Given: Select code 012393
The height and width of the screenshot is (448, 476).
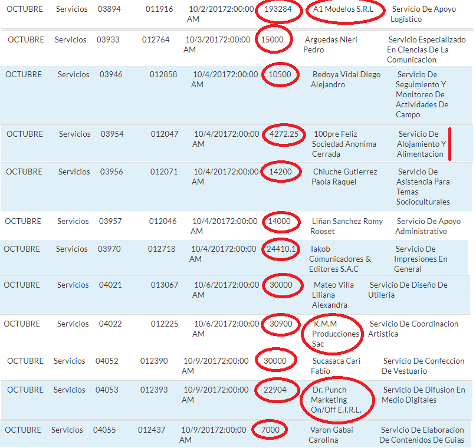Looking at the screenshot, I should pyautogui.click(x=154, y=390).
